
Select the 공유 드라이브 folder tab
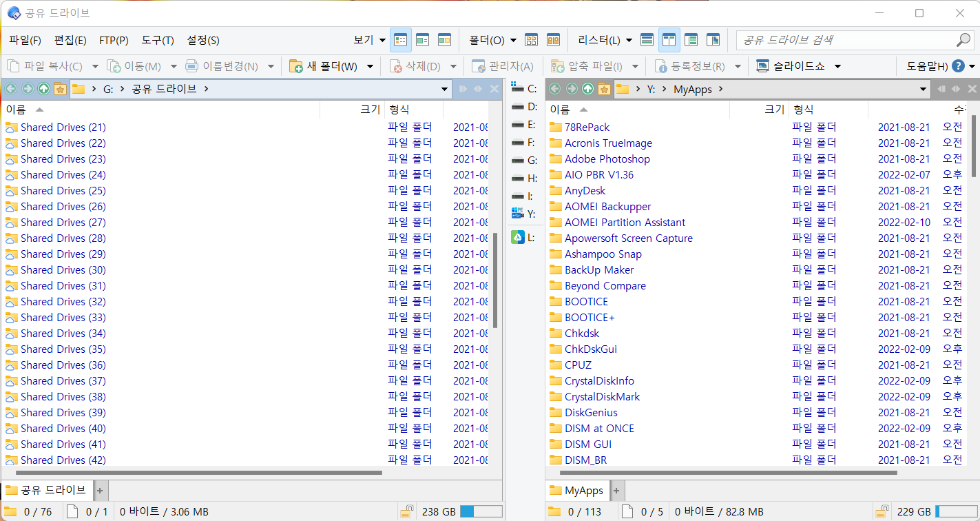tap(45, 490)
